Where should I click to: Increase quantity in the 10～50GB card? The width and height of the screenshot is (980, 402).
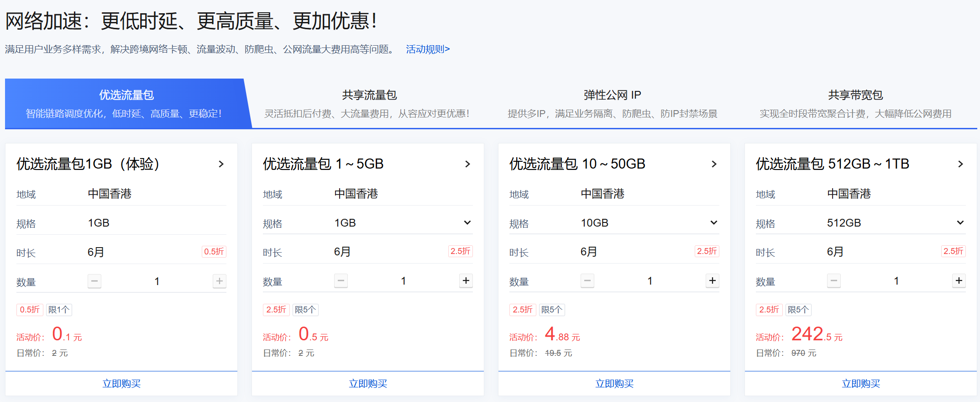(x=713, y=280)
